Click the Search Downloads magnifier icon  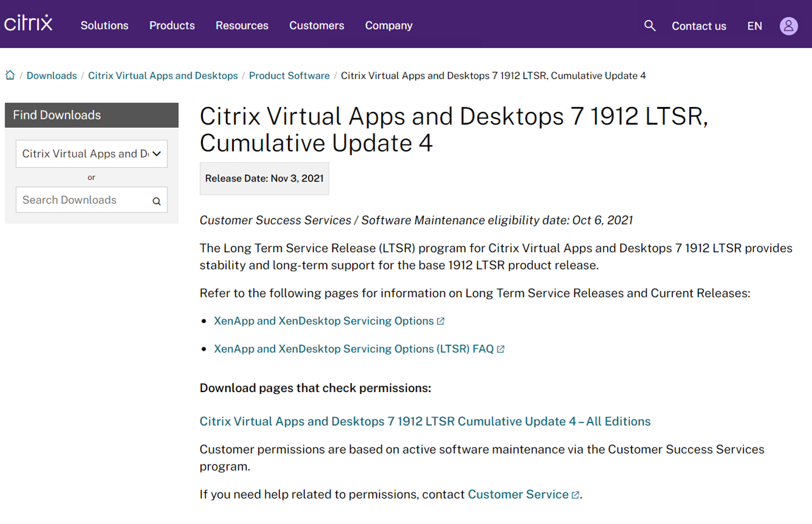156,201
